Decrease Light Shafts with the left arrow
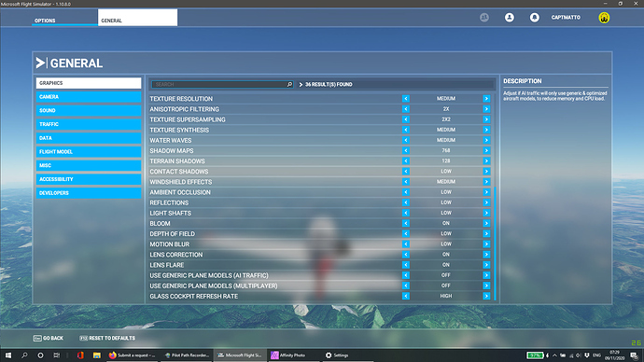 coord(406,213)
